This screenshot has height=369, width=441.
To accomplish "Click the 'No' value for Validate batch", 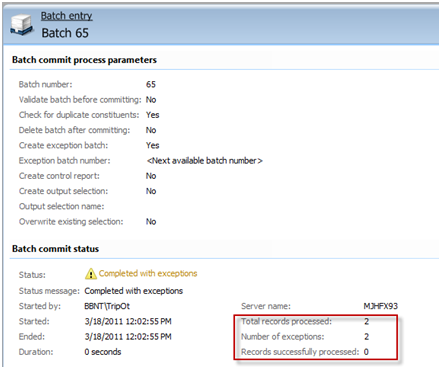I will [151, 100].
